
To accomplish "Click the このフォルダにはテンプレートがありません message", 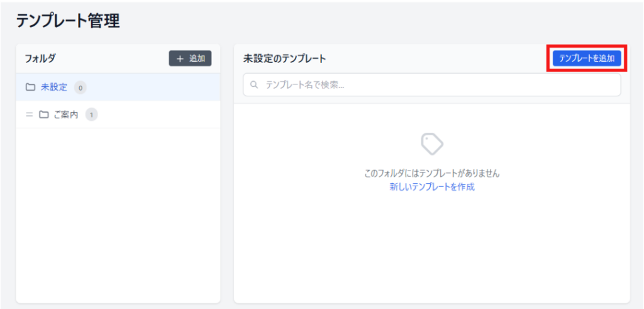I will click(x=431, y=173).
